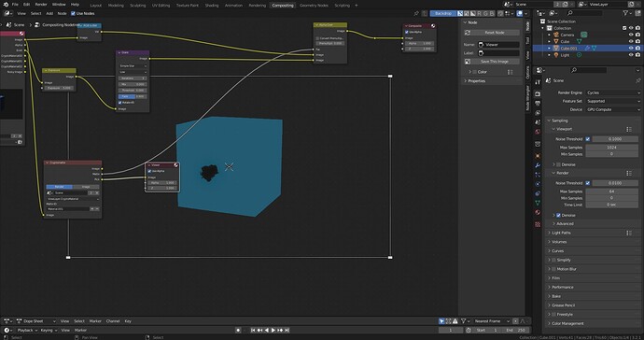Show only the red backdrop channel (R)
This screenshot has height=340, width=644.
click(480, 14)
